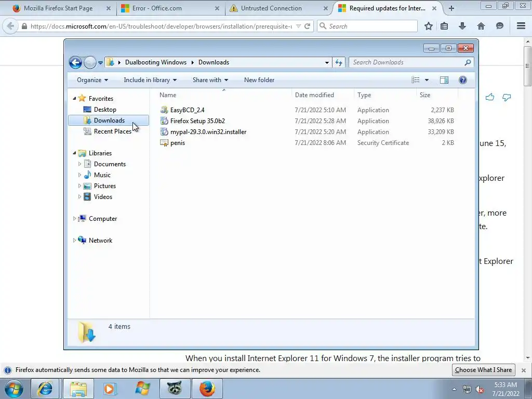
Task: Select the Computer icon in navigation pane
Action: 82,219
